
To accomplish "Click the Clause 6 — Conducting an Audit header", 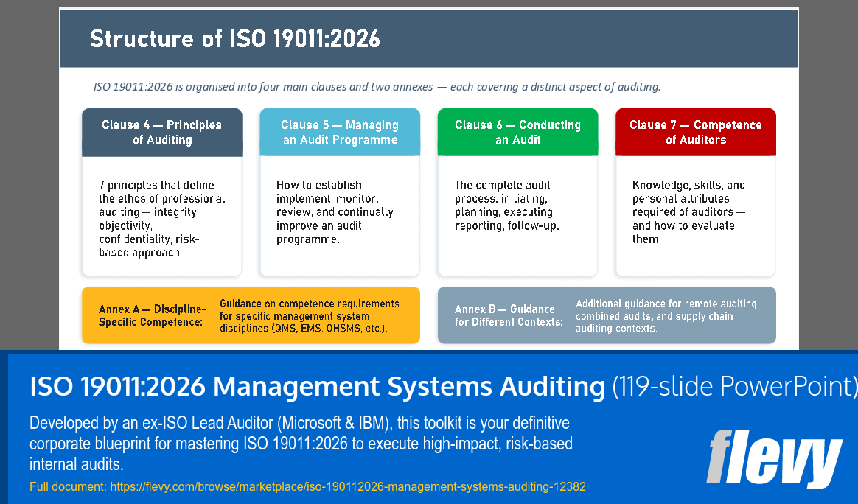I will pyautogui.click(x=517, y=133).
